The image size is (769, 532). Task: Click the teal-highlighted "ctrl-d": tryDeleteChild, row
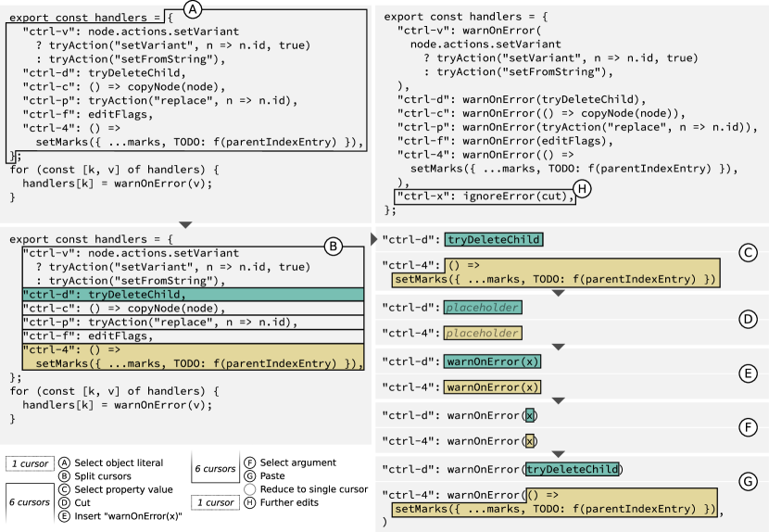[193, 295]
